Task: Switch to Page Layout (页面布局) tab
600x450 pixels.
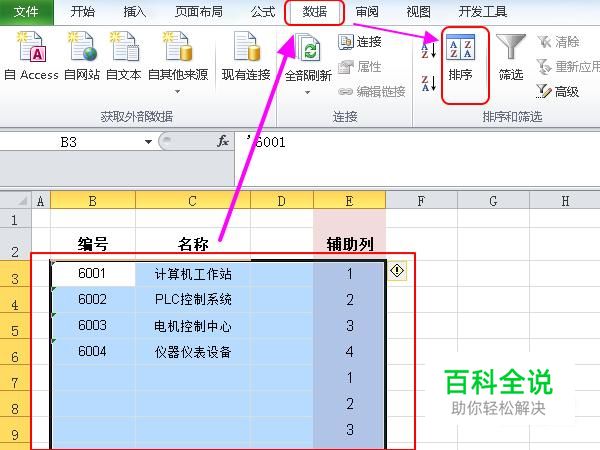Action: pyautogui.click(x=199, y=12)
